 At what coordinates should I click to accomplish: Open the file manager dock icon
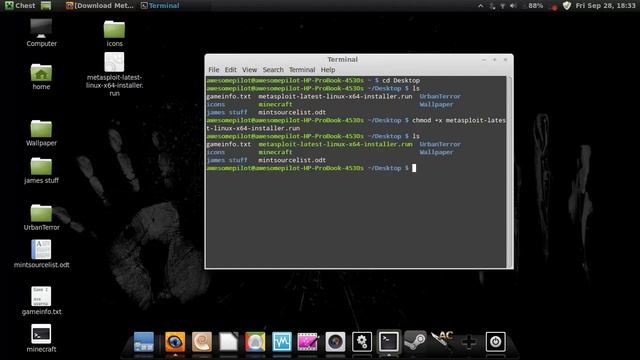point(144,342)
